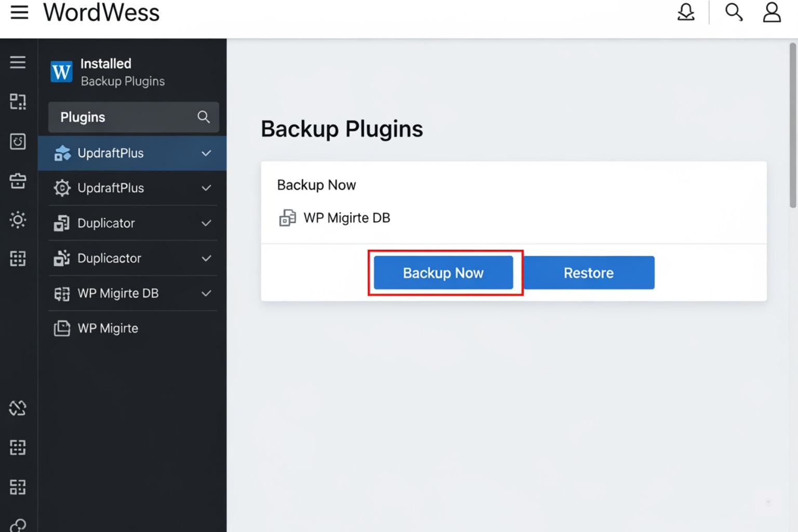Image resolution: width=798 pixels, height=532 pixels.
Task: Open the toolbox icon in the left rail
Action: pyautogui.click(x=18, y=181)
